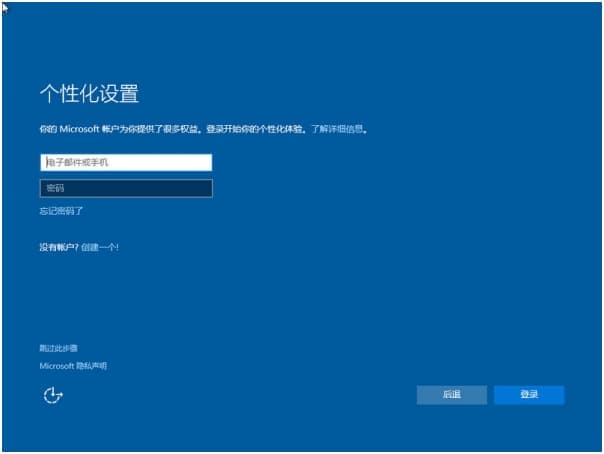Open the Ease of Access icon
The height and width of the screenshot is (454, 604).
(x=53, y=395)
